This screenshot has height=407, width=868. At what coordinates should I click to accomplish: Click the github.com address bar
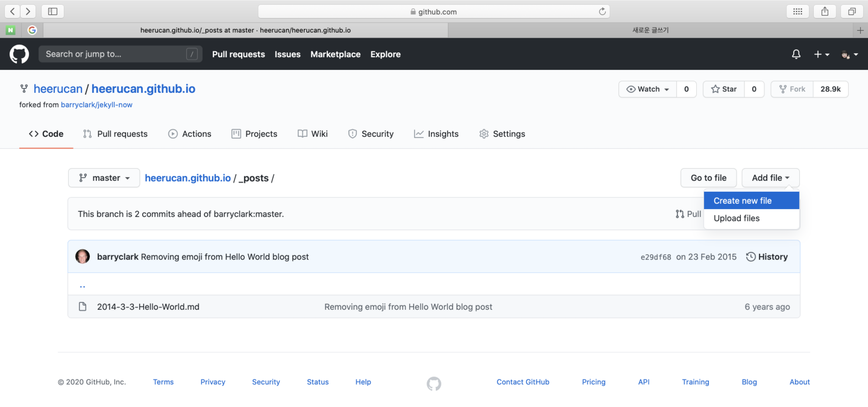[434, 12]
